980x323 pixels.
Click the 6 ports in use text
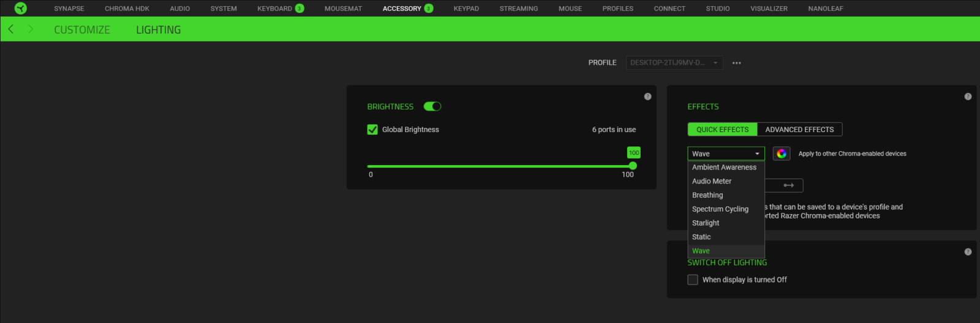(x=614, y=130)
